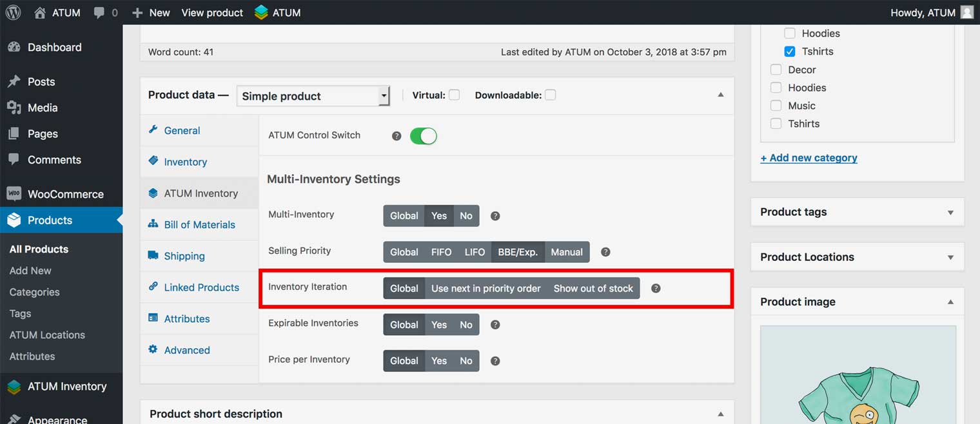The width and height of the screenshot is (980, 424).
Task: Select FIFO for Selling Priority
Action: (x=441, y=252)
